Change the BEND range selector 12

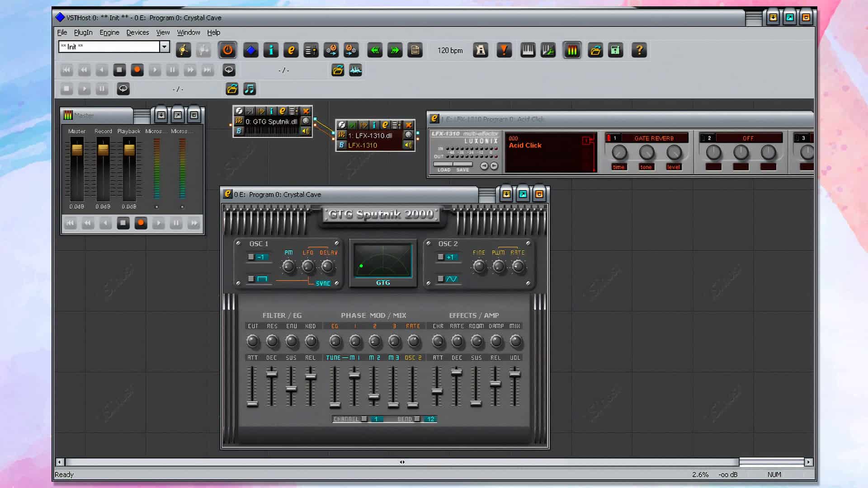click(430, 419)
